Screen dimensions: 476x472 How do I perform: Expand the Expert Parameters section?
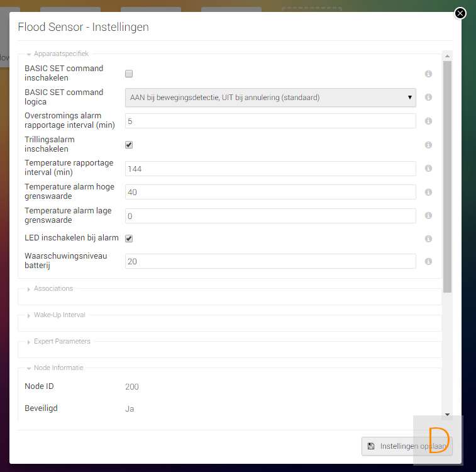(x=62, y=342)
